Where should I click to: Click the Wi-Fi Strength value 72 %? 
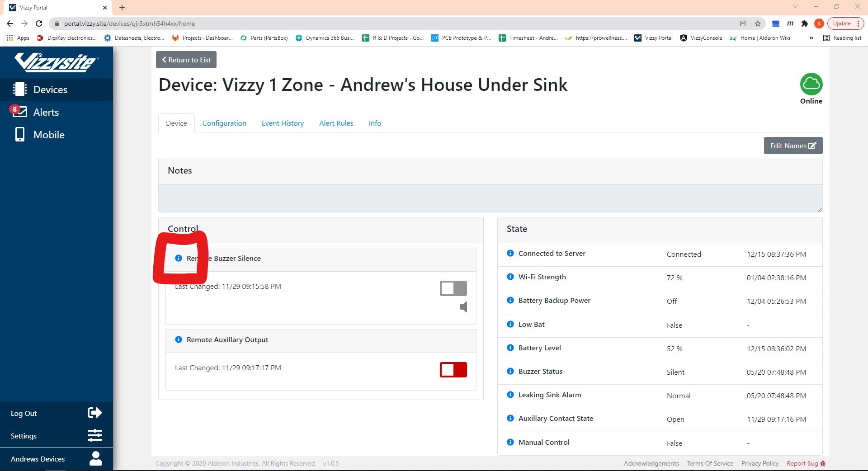click(x=675, y=278)
